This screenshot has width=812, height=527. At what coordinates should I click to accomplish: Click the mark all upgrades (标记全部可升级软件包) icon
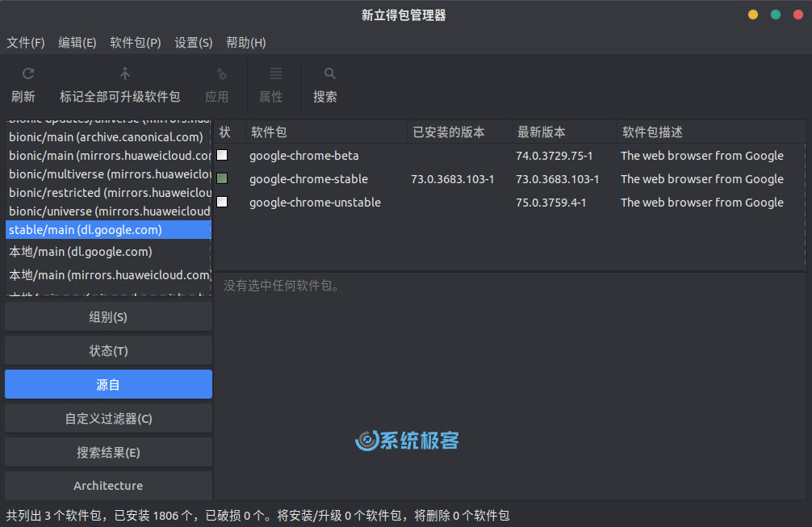125,73
